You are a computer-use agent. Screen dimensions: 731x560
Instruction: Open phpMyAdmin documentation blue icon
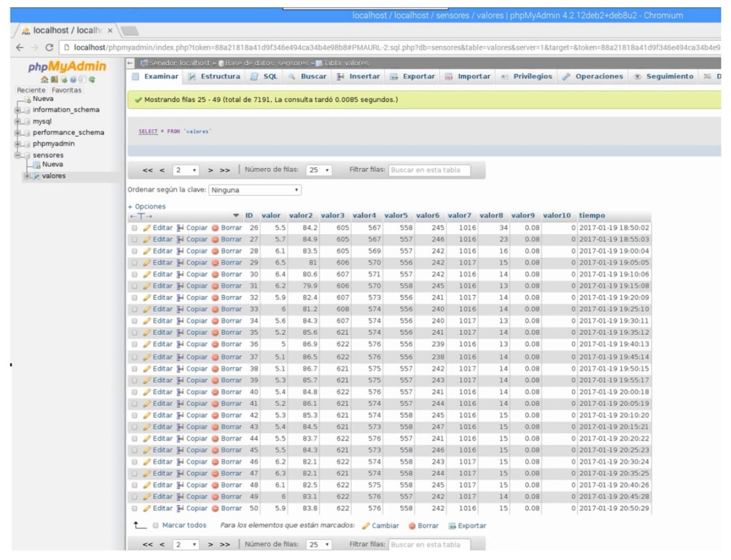[x=73, y=79]
